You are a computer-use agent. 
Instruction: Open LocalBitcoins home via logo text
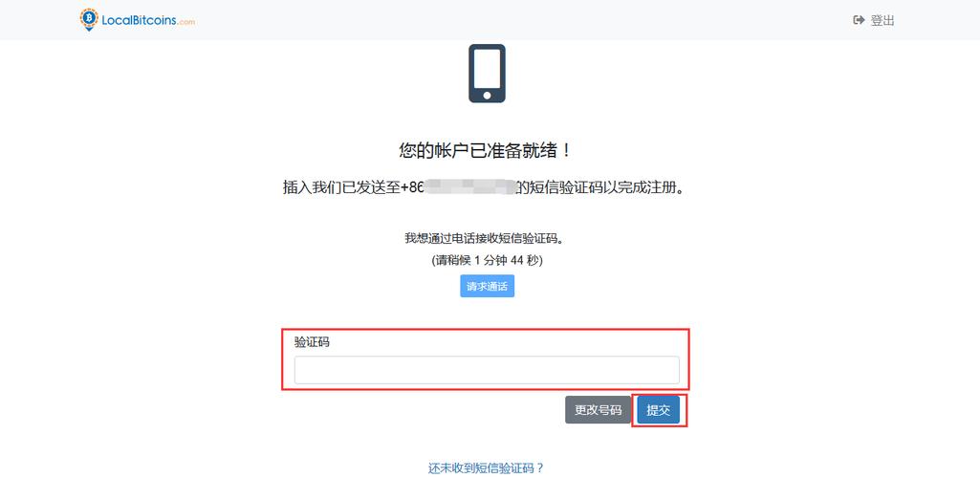point(139,21)
